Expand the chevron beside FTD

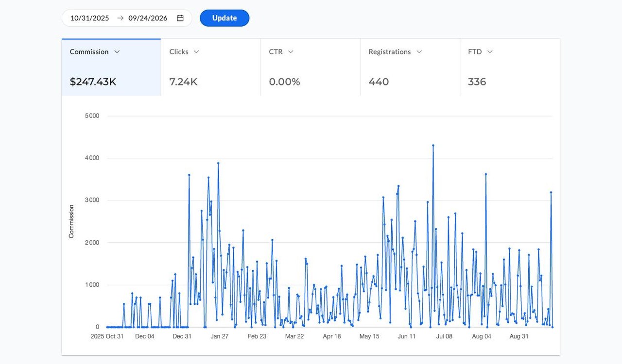click(x=490, y=52)
